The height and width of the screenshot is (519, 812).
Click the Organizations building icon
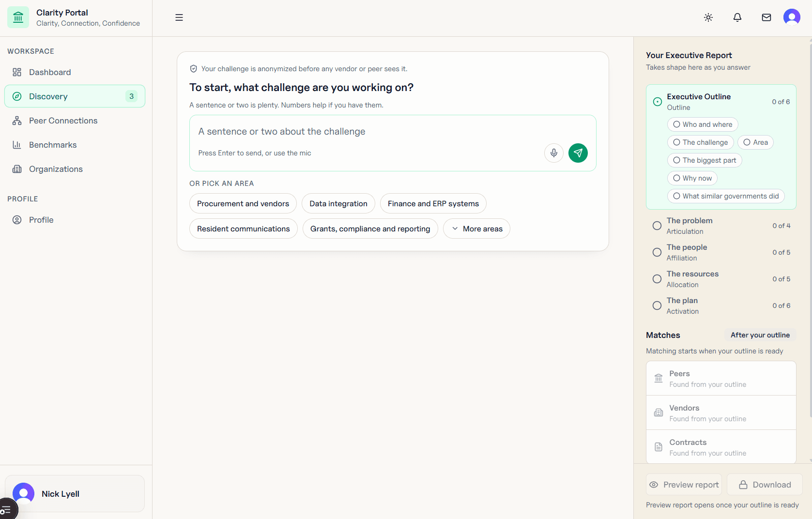coord(17,169)
